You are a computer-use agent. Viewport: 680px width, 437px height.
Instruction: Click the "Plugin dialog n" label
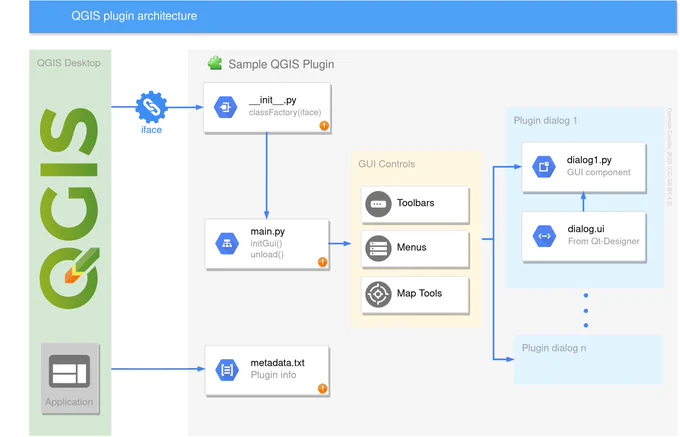554,348
